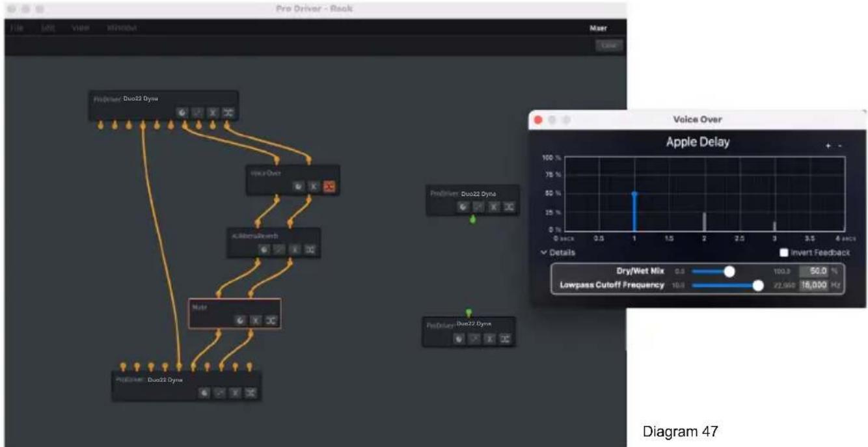Click plus button in Apple Delay panel
868x447 pixels.
[828, 146]
